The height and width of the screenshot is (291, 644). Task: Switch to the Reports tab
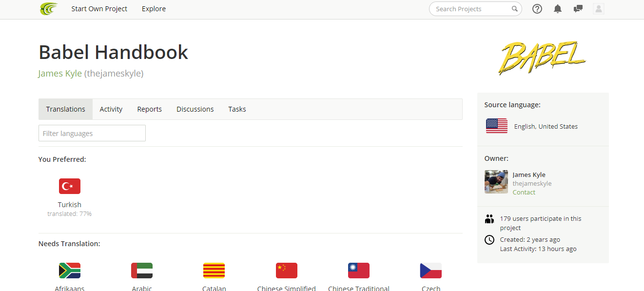(x=150, y=109)
